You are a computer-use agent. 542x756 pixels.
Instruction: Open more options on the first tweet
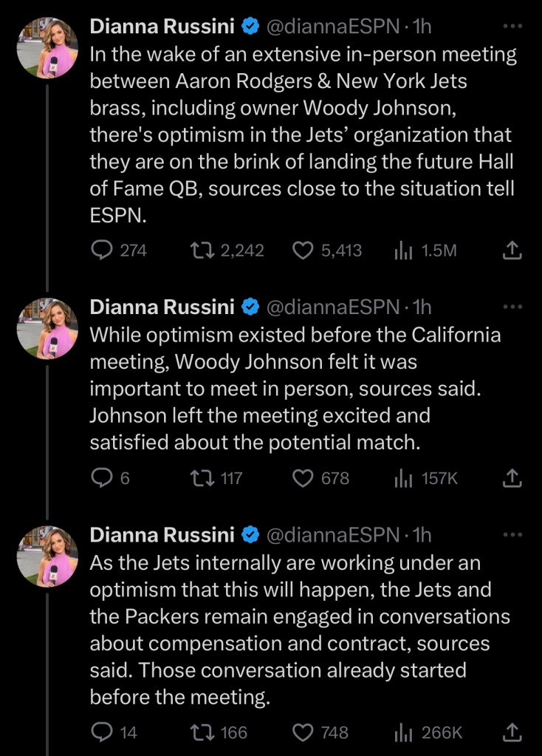pos(512,26)
